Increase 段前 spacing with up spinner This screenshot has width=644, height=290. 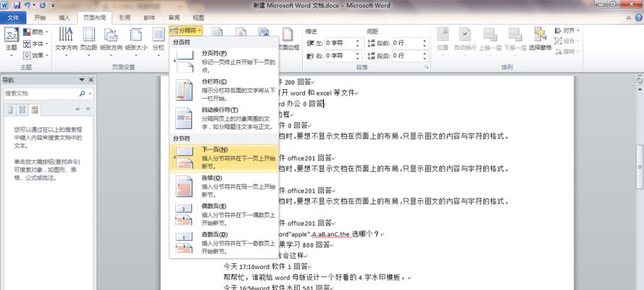point(425,41)
